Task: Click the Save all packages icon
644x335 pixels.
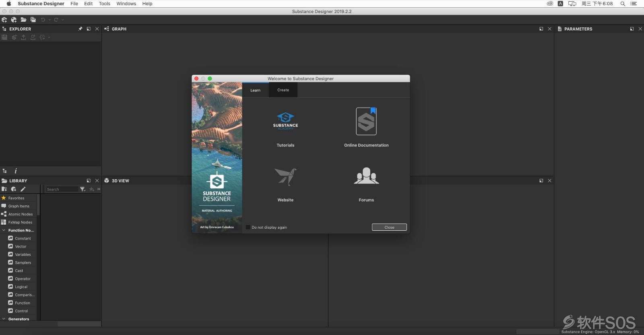Action: click(x=33, y=20)
